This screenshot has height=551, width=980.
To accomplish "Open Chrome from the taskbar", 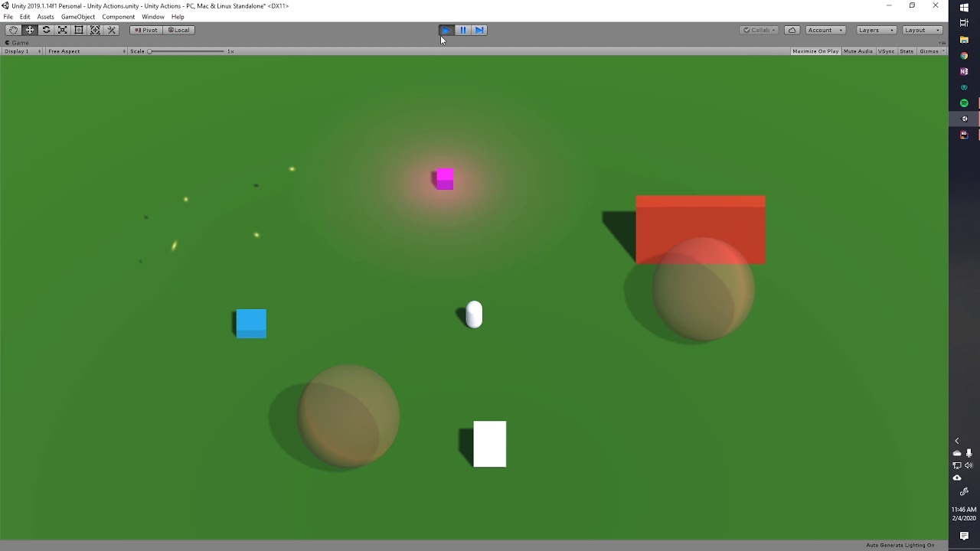I will (964, 55).
